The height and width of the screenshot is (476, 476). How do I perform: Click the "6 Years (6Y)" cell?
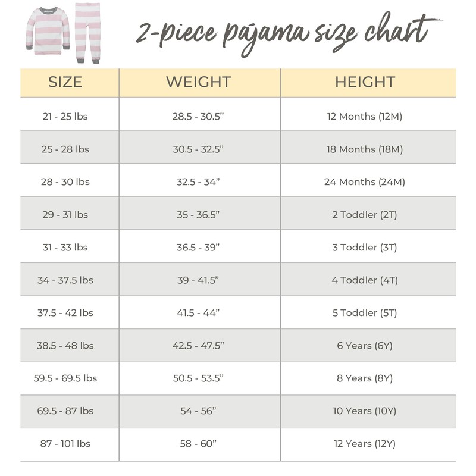(365, 346)
